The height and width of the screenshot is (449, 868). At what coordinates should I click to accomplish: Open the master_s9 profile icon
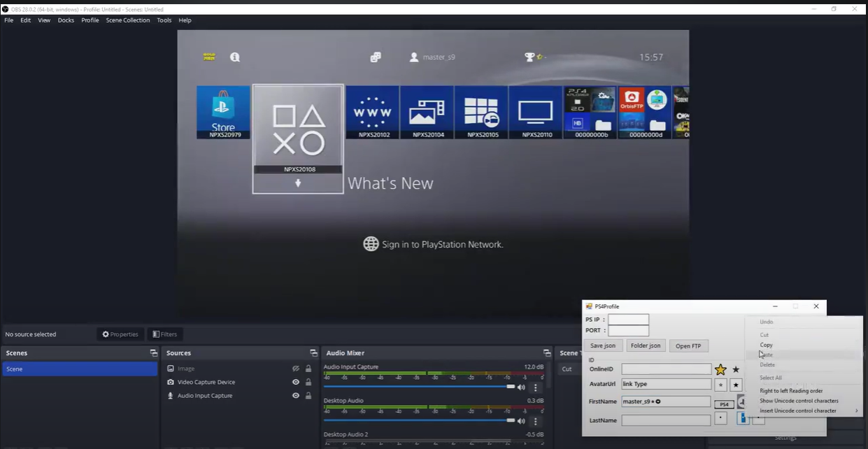[414, 57]
